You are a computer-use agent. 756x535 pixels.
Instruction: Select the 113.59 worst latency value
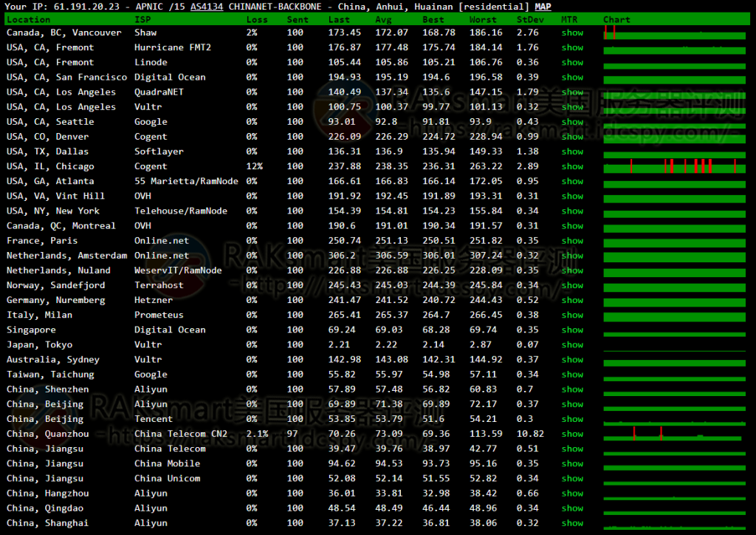point(486,435)
